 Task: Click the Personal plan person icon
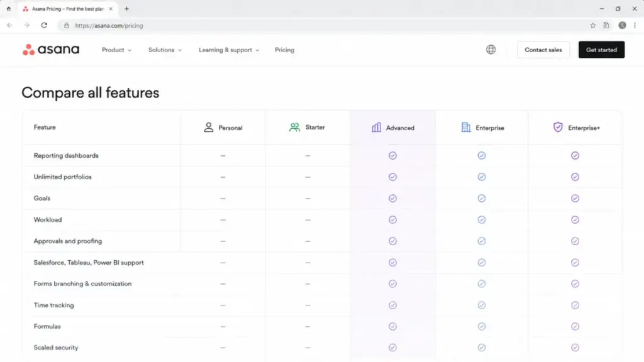click(209, 127)
